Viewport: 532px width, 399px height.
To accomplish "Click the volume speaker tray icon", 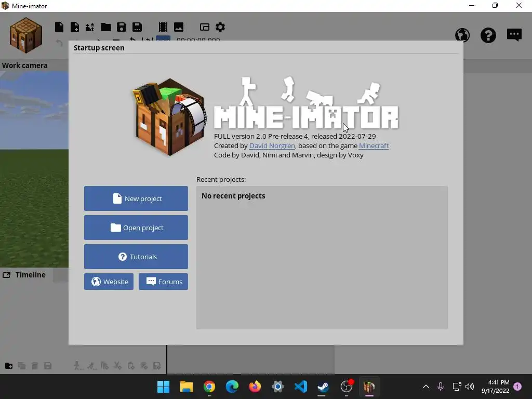I will (x=470, y=387).
